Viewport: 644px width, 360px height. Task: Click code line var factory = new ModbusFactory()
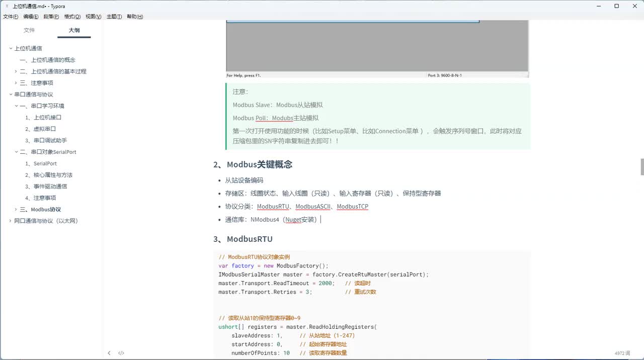tap(273, 265)
